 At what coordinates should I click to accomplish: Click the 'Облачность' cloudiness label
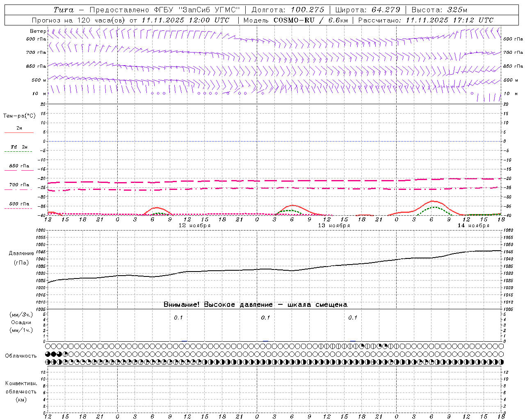[21, 356]
